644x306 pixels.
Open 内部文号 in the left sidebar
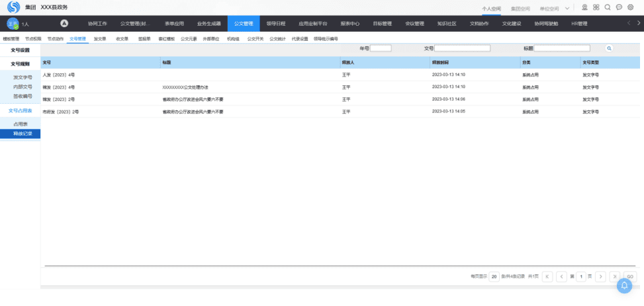point(23,87)
